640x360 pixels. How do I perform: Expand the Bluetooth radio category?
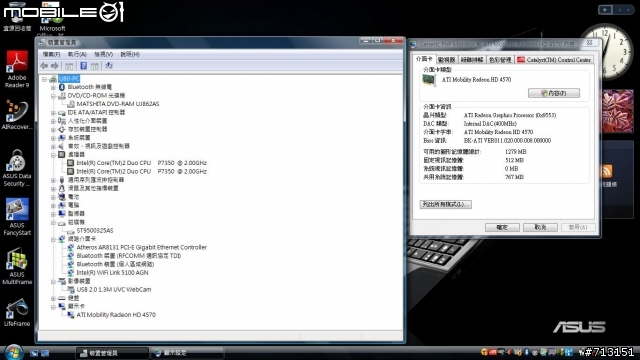click(53, 87)
